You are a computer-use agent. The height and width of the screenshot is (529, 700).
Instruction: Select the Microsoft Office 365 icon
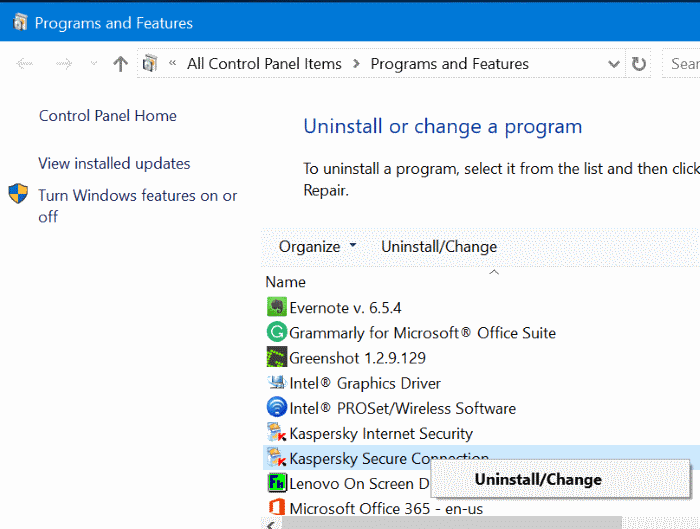tap(277, 508)
